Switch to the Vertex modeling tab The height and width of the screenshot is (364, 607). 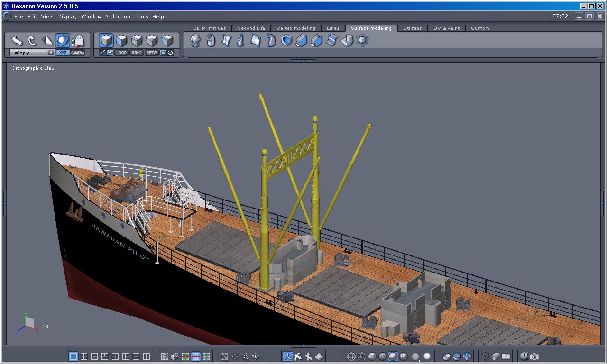(295, 28)
